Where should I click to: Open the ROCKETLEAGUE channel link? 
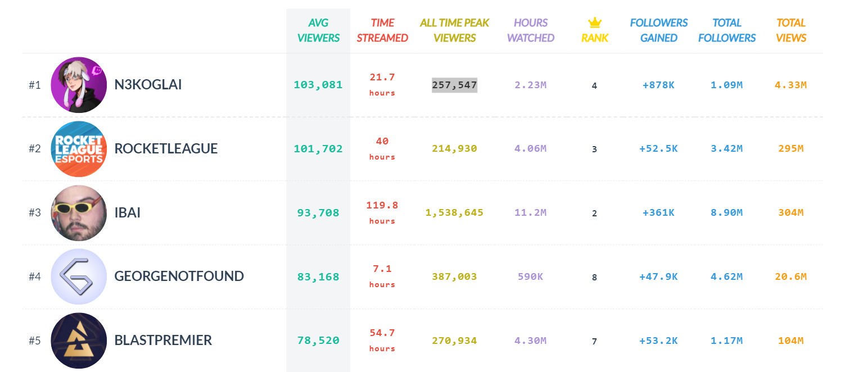point(166,149)
